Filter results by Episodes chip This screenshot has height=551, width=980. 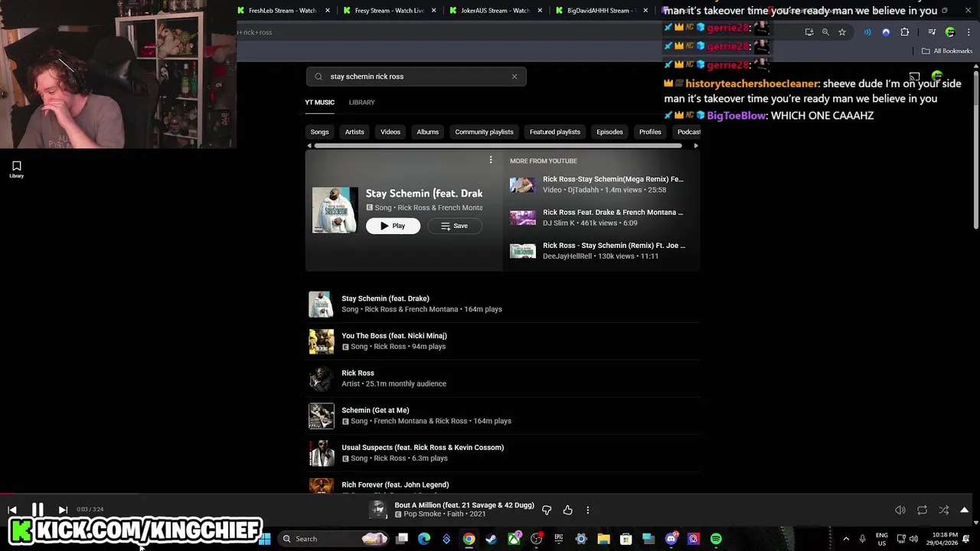coord(609,132)
